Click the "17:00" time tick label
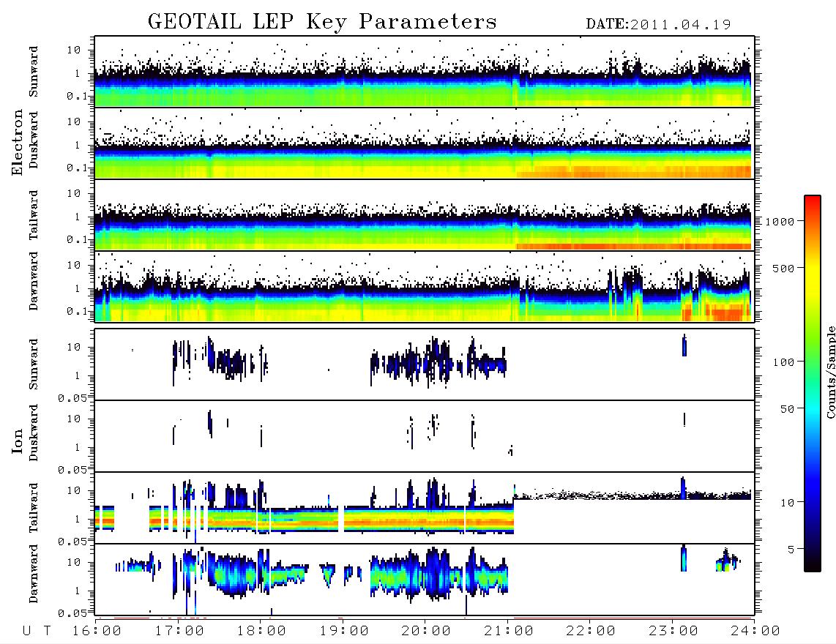 coord(179,632)
